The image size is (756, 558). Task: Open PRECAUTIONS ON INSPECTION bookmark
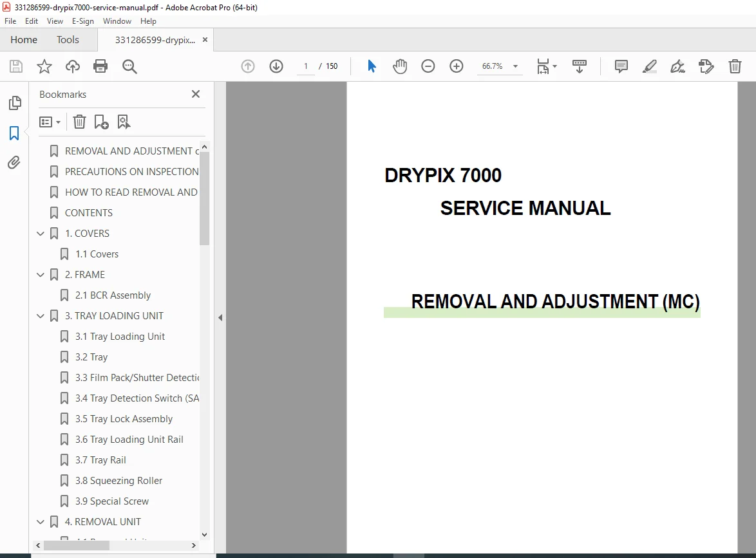(131, 172)
